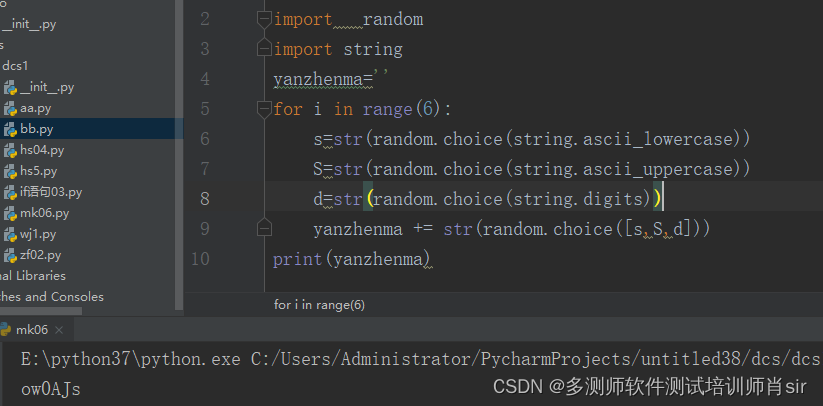
Task: Select the dcs1 folder in project tree
Action: point(15,66)
